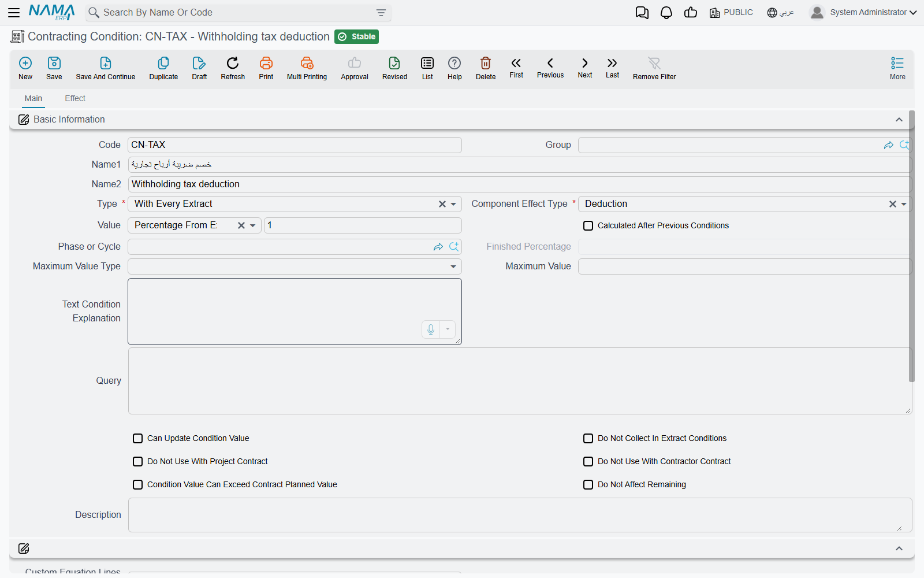Enable Can Update Condition Value
Viewport: 924px width, 578px height.
pyautogui.click(x=137, y=438)
